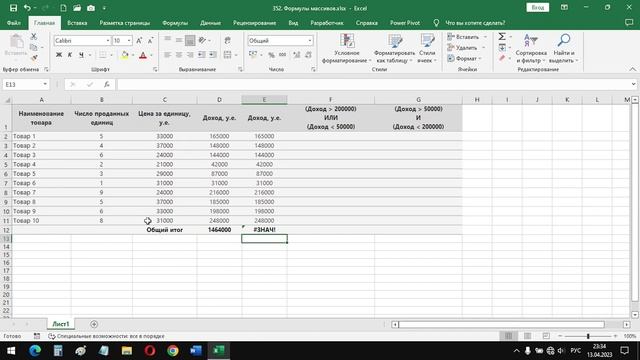Viewport: 640px width, 360px height.
Task: Open the borders dropdown
Action: [111, 55]
